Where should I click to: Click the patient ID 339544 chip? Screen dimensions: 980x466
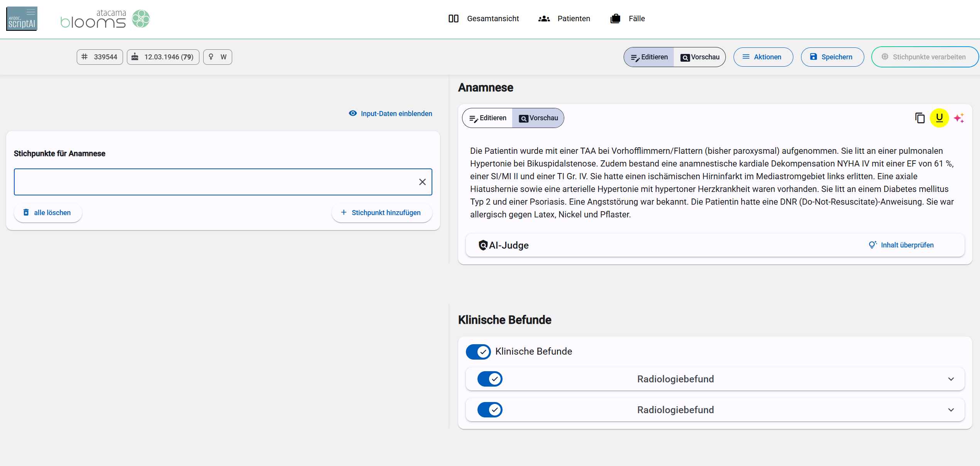[x=100, y=57]
